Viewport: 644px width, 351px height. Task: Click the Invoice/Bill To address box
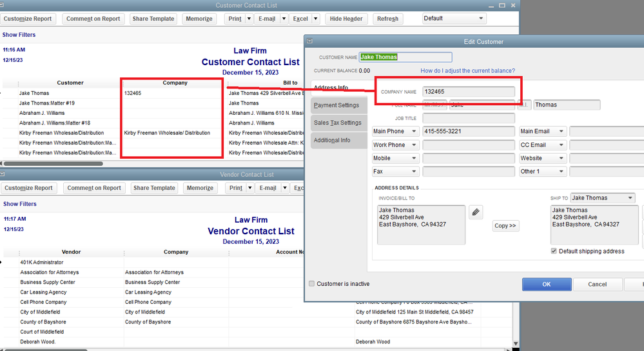pyautogui.click(x=421, y=225)
